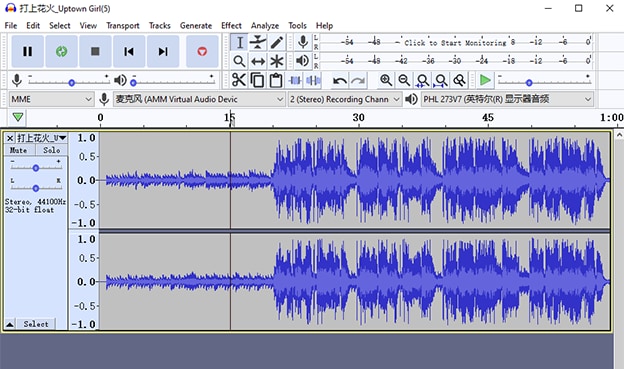Viewport: 624px width, 369px height.
Task: Open the Edit menu
Action: click(33, 25)
